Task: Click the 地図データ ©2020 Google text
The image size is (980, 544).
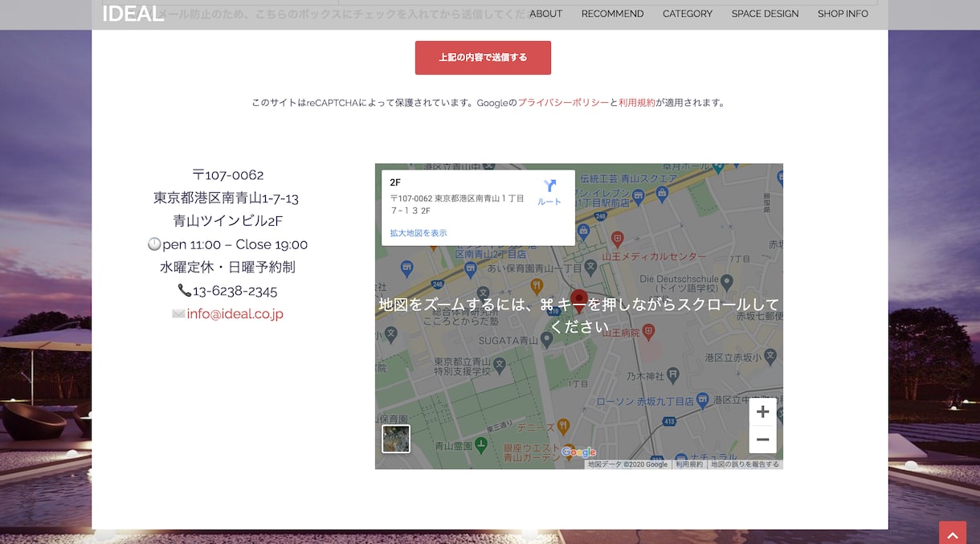Action: click(x=627, y=464)
